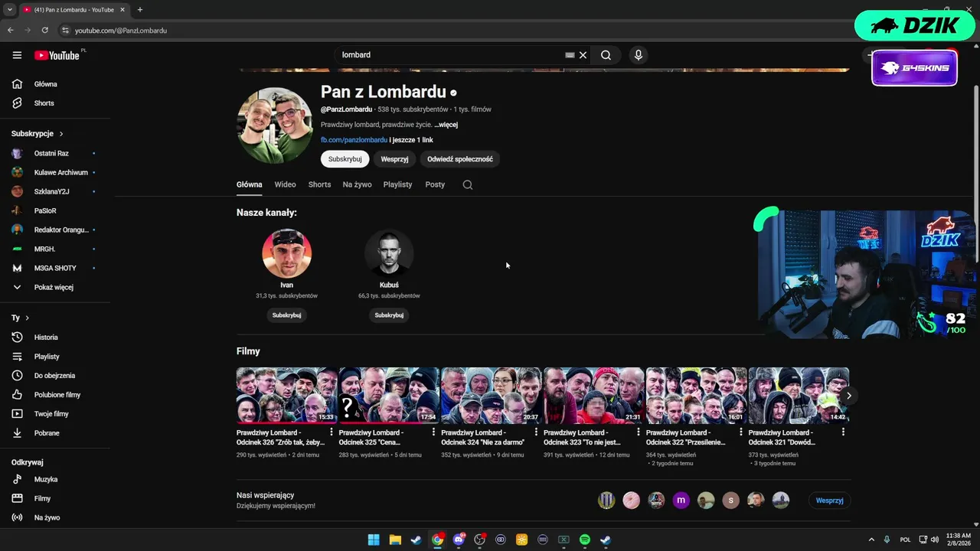Viewport: 980px width, 551px height.
Task: Switch to the Posty tab
Action: point(435,184)
